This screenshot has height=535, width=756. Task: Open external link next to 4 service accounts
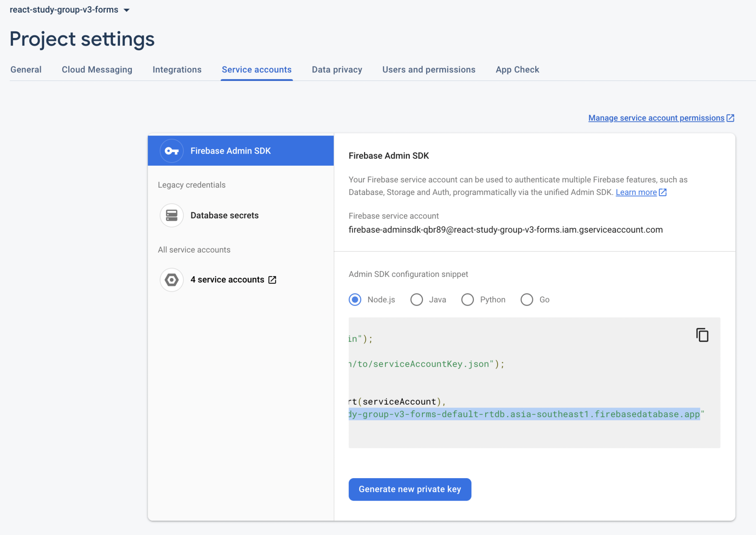tap(272, 279)
